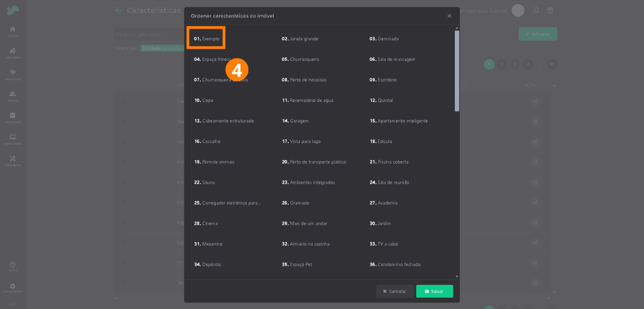Jump to page 11 in pagination
Viewport: 644px width, 309px height.
click(x=552, y=64)
